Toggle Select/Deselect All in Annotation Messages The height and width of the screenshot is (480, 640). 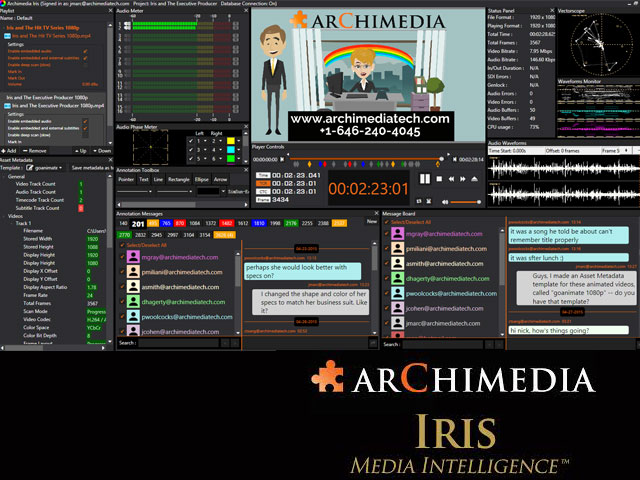[122, 245]
